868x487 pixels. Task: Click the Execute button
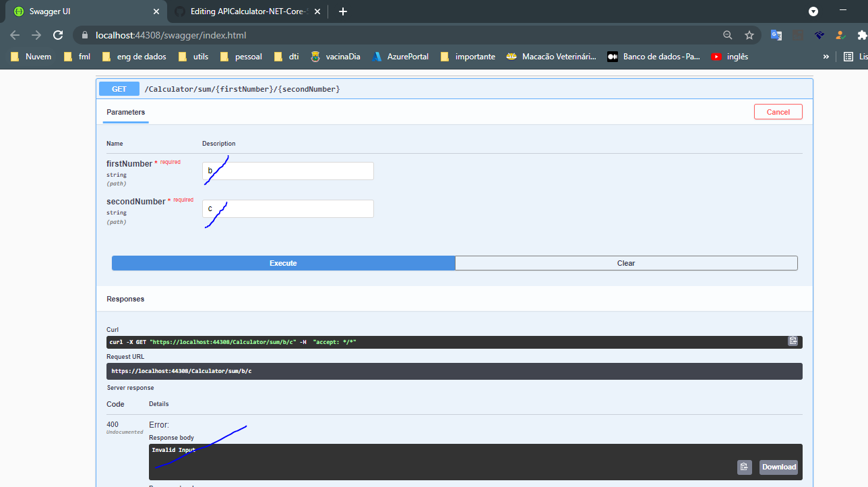pyautogui.click(x=283, y=263)
